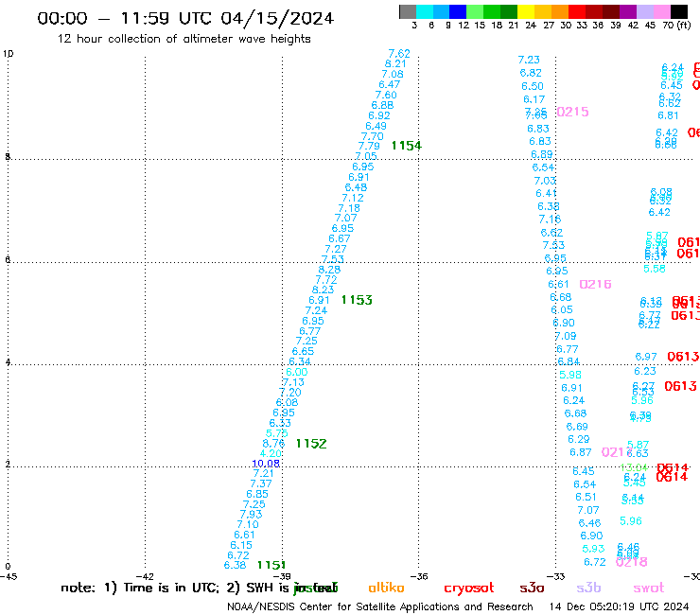Click the pink 70 ft legend swatch
This screenshot has width=700, height=615.
[x=661, y=11]
